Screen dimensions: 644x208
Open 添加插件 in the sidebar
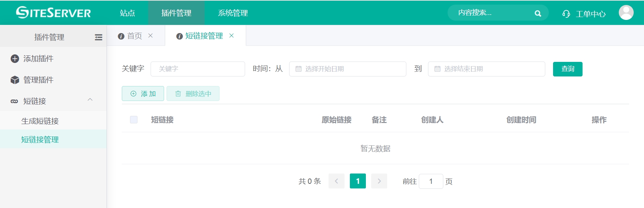(38, 59)
